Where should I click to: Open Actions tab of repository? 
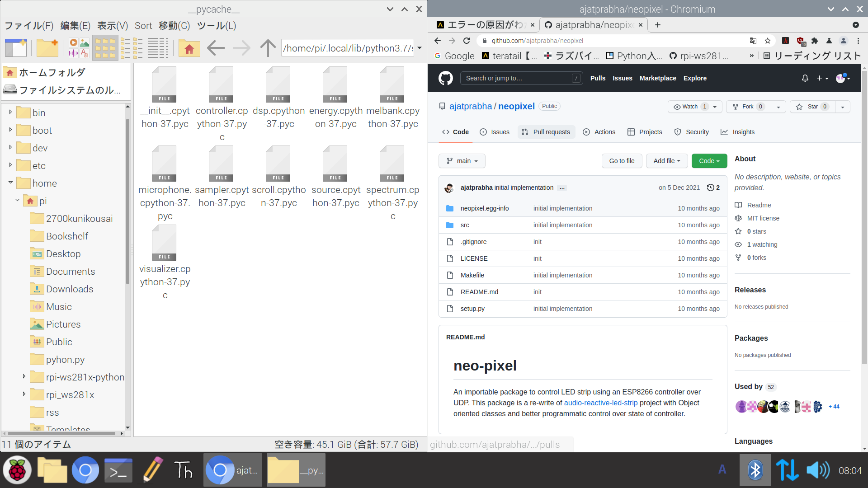[599, 132]
